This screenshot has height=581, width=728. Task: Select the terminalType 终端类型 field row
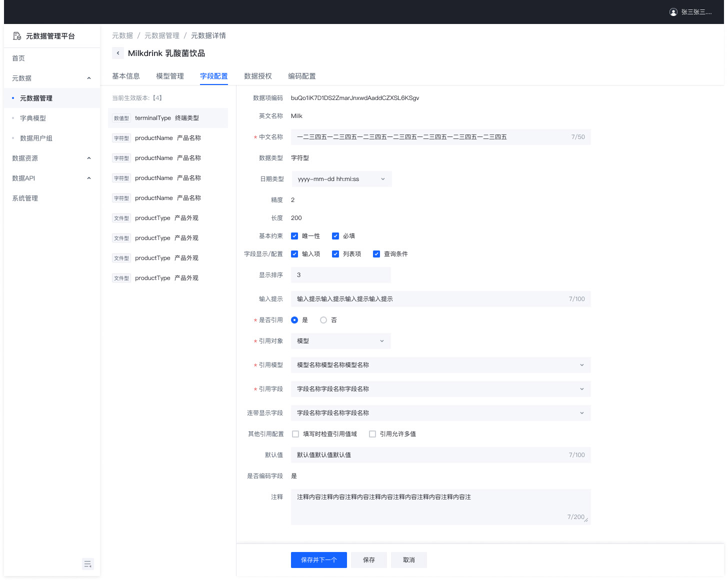tap(168, 118)
